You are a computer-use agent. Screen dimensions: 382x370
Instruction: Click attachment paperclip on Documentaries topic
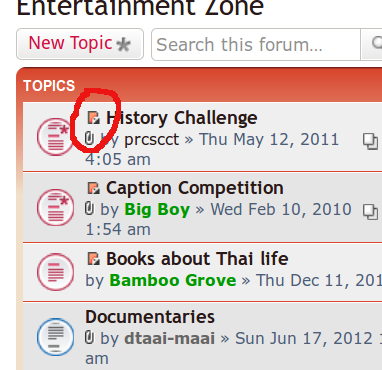click(x=89, y=337)
